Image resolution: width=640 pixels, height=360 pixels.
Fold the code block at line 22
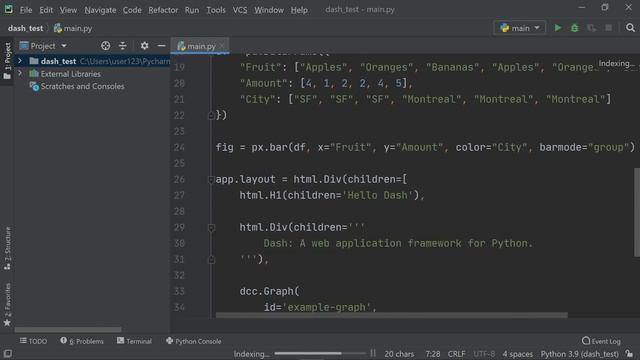[x=211, y=116]
